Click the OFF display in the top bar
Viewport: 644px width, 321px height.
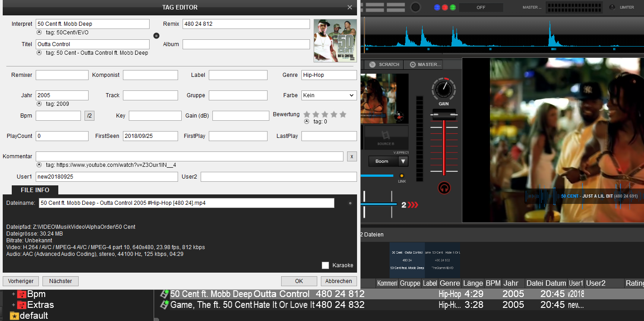pyautogui.click(x=481, y=8)
